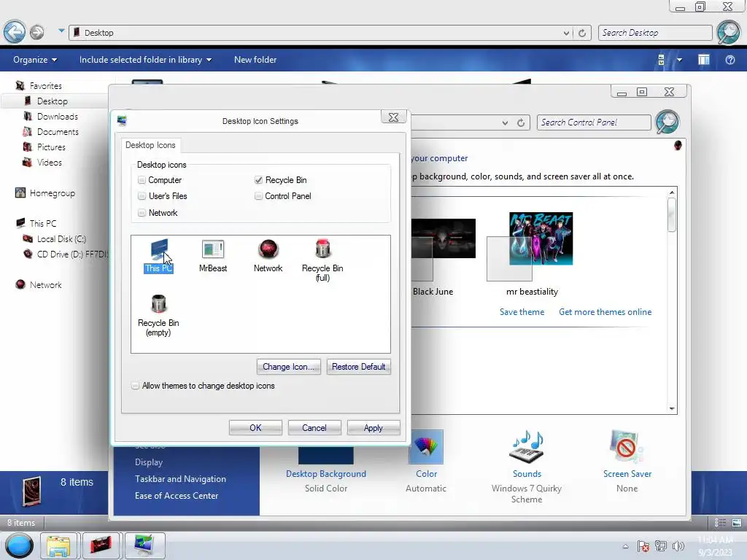The width and height of the screenshot is (747, 560).
Task: Click the Change Icon... button
Action: point(289,367)
